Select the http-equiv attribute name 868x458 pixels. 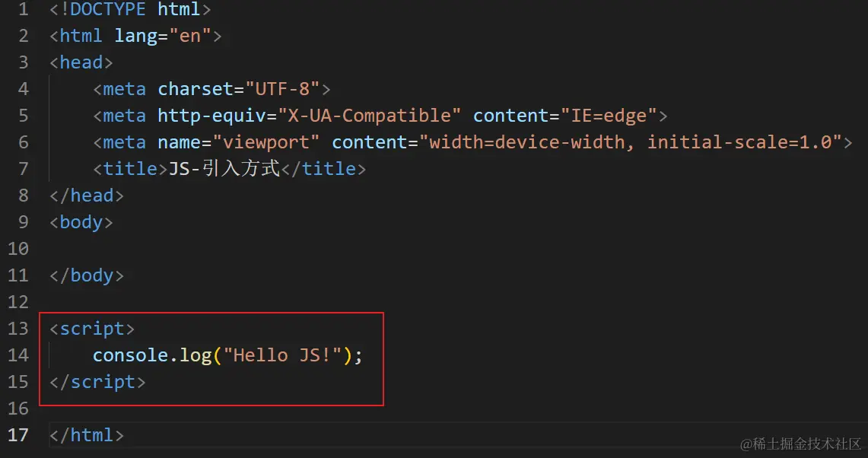(x=212, y=115)
